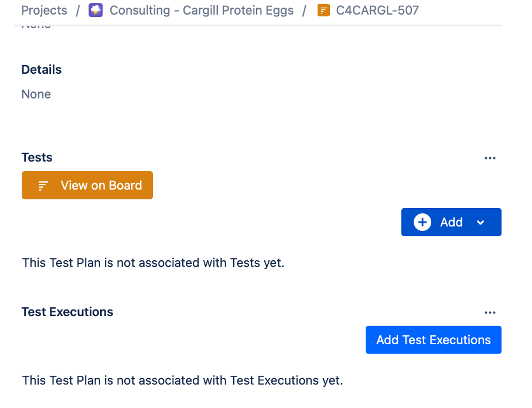Image resolution: width=532 pixels, height=408 pixels.
Task: Click the Test Executions section heading
Action: coord(67,312)
